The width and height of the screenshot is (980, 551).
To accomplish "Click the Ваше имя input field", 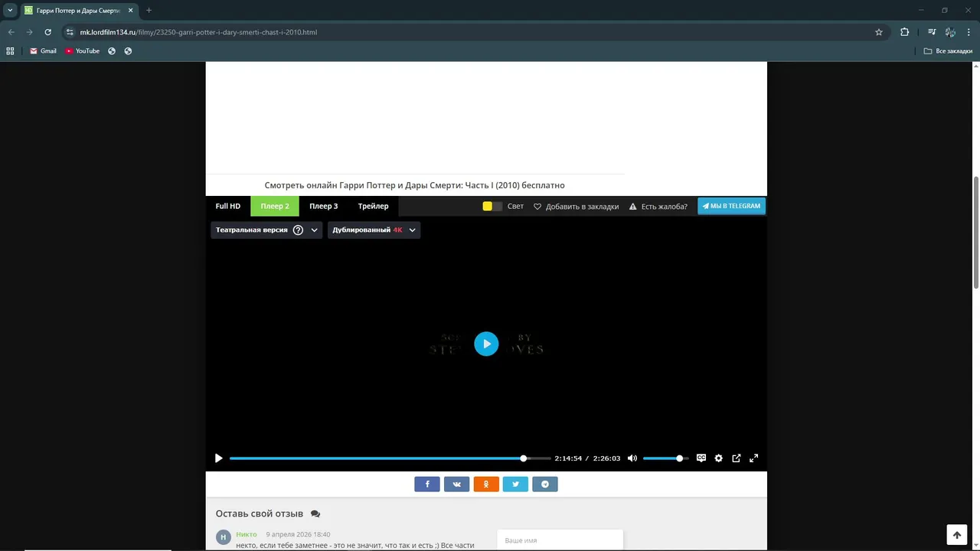I will coord(560,540).
